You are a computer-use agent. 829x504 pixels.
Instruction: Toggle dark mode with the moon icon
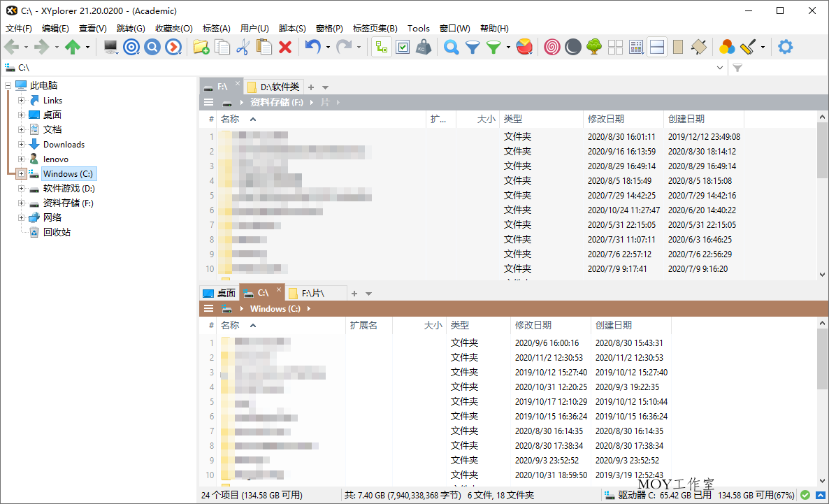coord(572,47)
